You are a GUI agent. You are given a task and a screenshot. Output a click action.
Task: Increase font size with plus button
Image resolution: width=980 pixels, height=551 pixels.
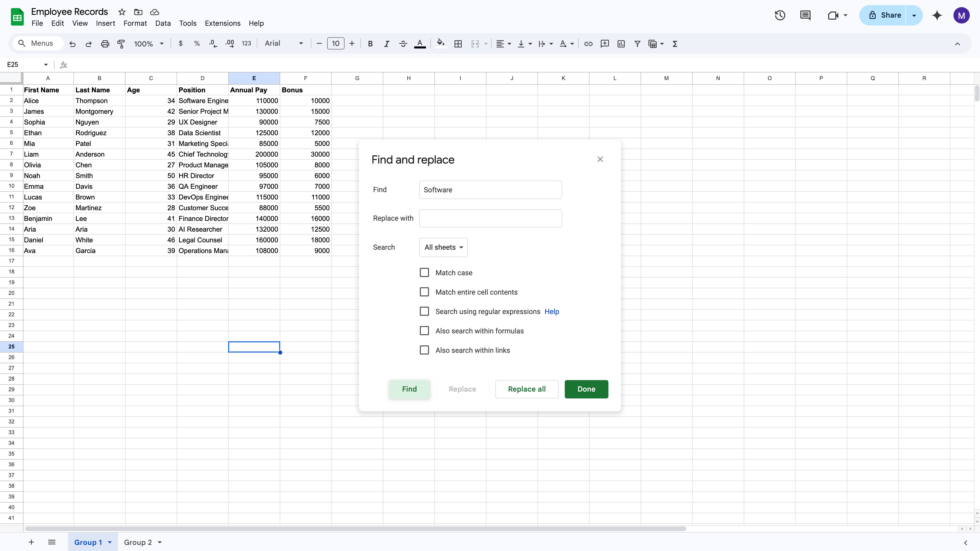click(x=352, y=44)
